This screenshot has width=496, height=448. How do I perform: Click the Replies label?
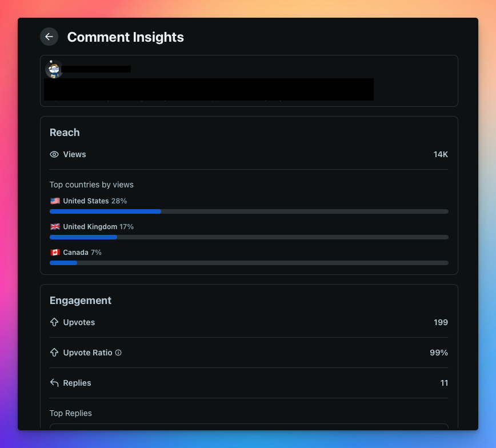tap(77, 383)
